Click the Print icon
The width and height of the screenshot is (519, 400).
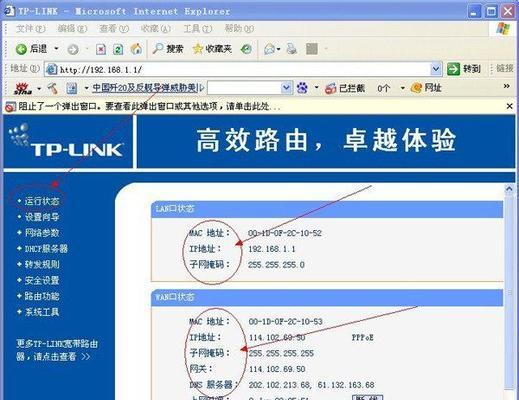292,49
